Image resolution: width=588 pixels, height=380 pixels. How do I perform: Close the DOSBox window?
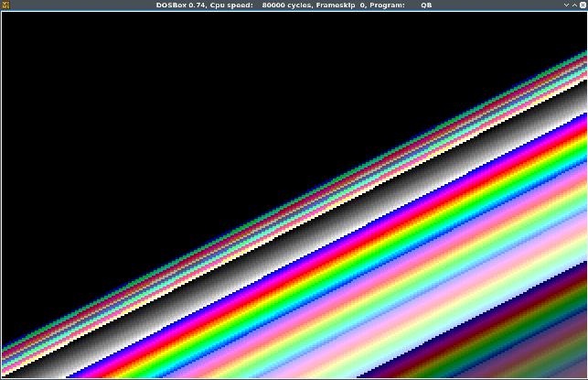pos(583,5)
